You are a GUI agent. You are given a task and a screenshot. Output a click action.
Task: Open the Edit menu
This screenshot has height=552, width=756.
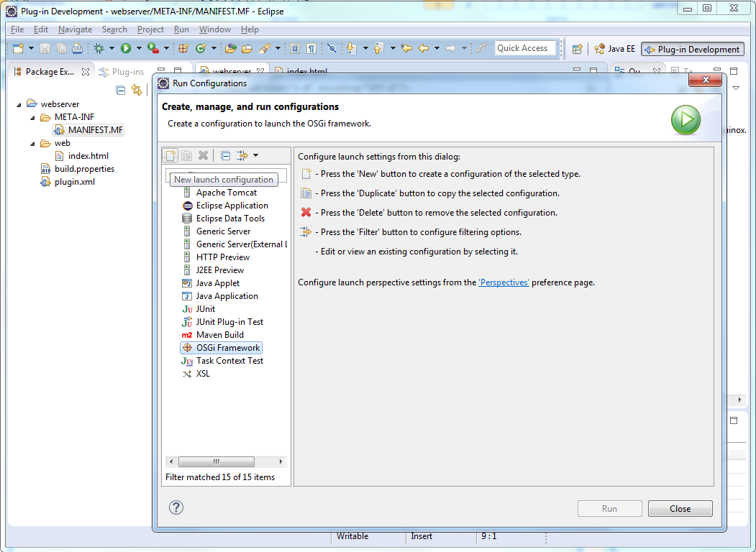(40, 29)
